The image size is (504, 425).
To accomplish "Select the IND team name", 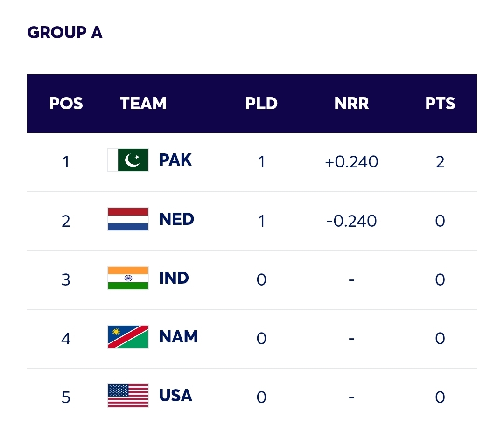I will [x=174, y=278].
